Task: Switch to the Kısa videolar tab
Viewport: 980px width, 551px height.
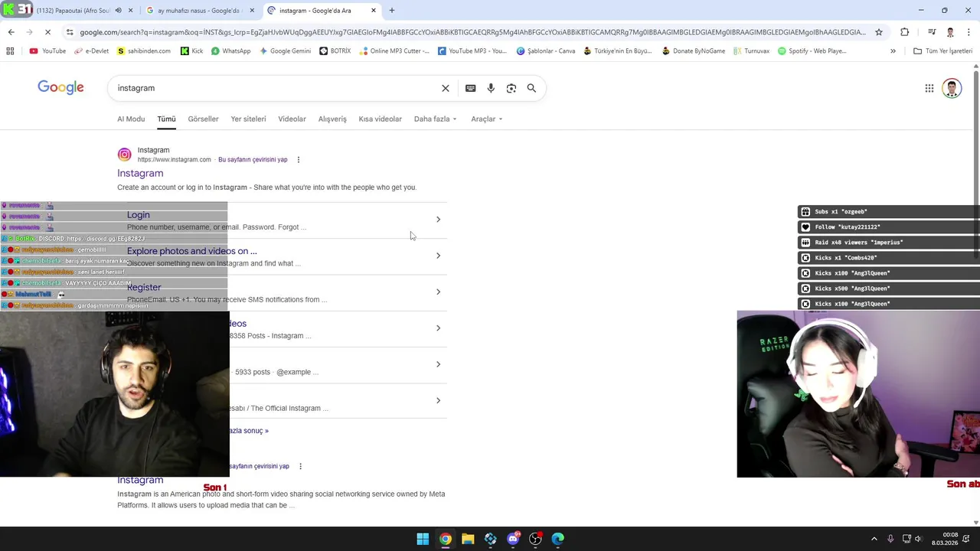Action: point(380,119)
